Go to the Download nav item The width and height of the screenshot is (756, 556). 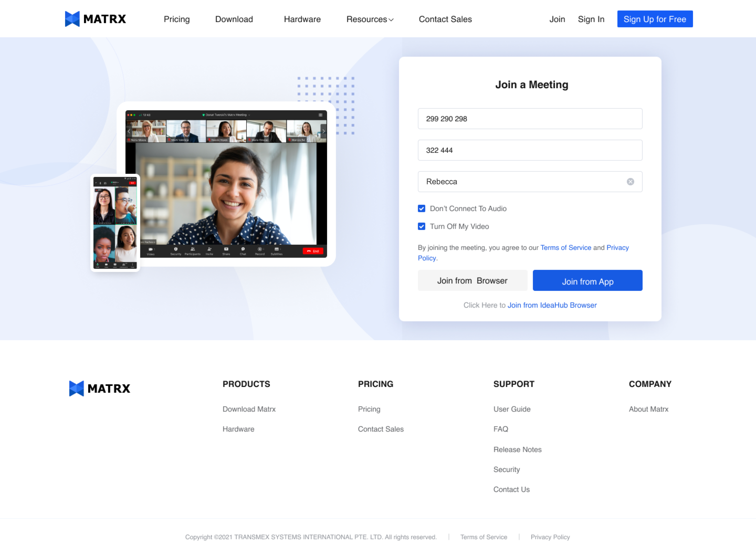point(234,19)
